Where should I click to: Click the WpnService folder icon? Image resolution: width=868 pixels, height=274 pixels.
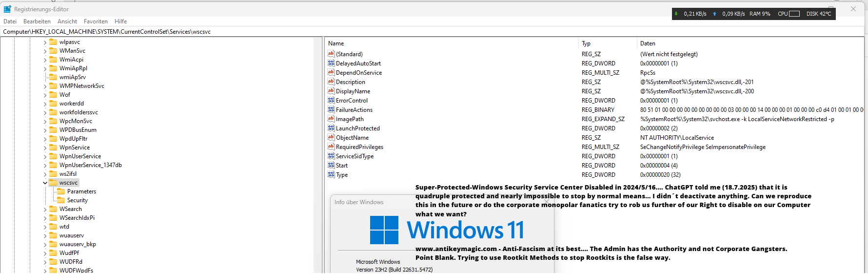tap(53, 148)
